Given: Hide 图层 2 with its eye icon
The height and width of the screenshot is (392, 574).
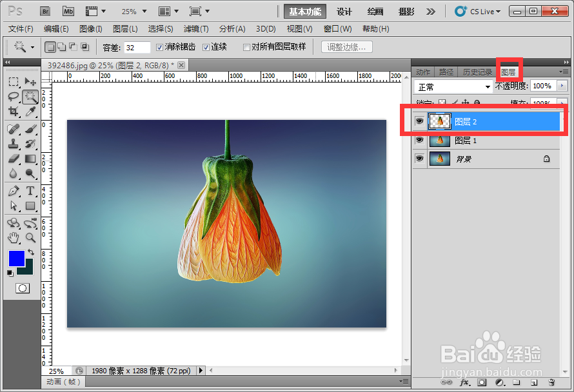Looking at the screenshot, I should click(x=419, y=121).
